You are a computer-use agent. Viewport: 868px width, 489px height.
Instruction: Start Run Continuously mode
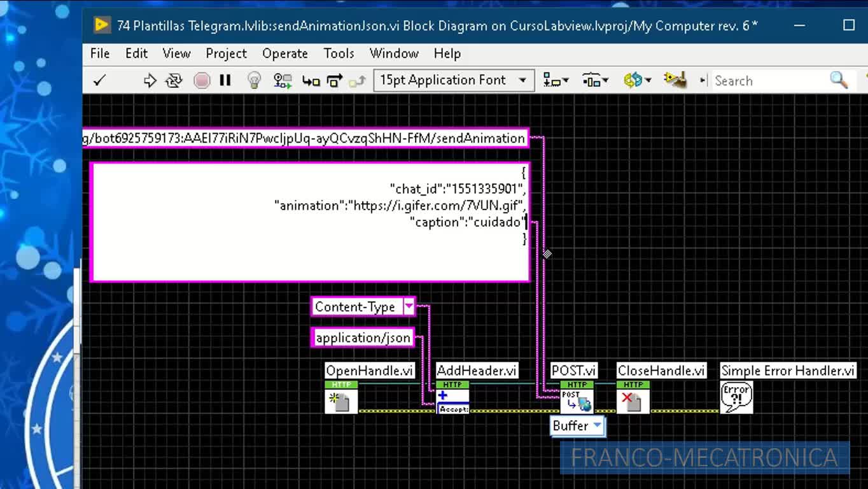pyautogui.click(x=174, y=80)
